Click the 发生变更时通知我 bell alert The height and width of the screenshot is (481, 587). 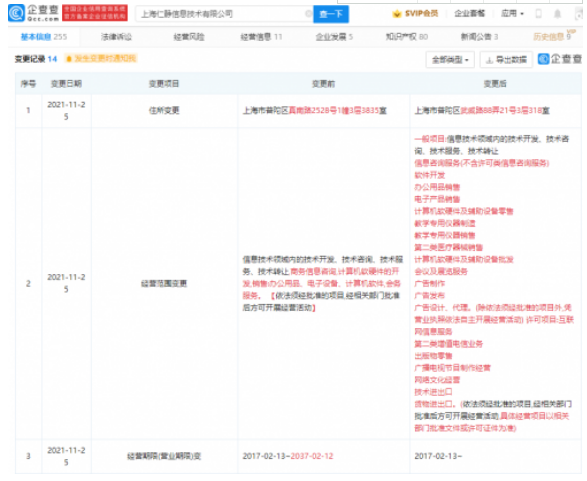[x=101, y=58]
